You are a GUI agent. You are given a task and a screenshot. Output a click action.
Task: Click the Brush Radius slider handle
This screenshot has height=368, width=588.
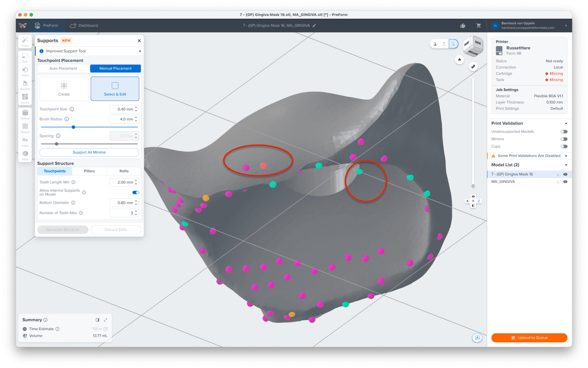tap(73, 127)
